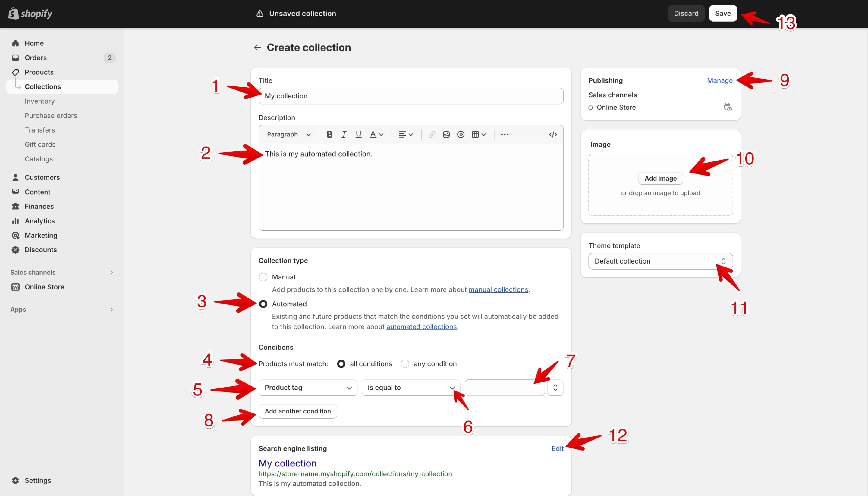
Task: Click the Products tag icon in sidebar
Action: (x=15, y=72)
